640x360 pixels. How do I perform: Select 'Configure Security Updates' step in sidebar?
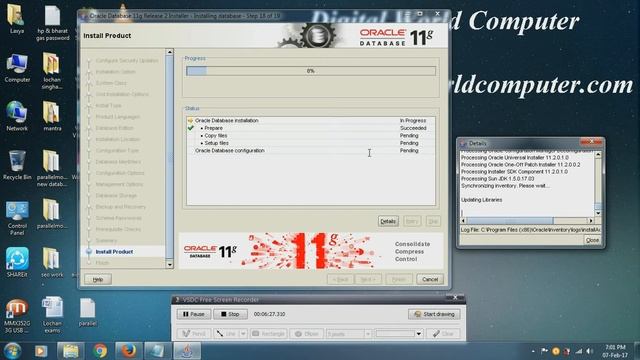pos(127,60)
